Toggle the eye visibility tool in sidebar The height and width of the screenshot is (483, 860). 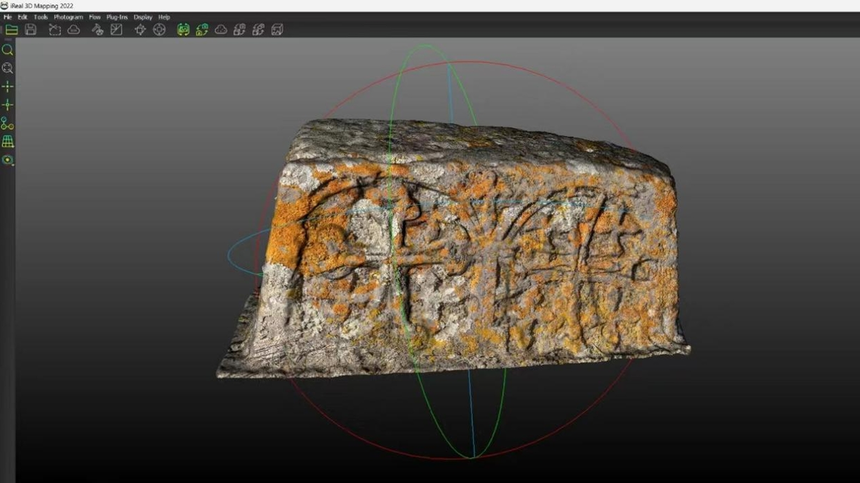click(x=8, y=160)
